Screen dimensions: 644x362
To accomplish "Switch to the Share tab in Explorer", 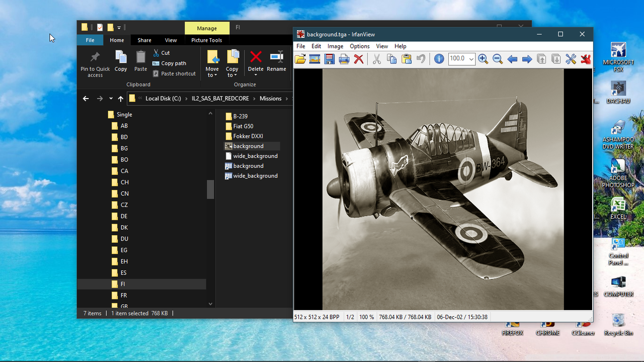I will point(144,40).
